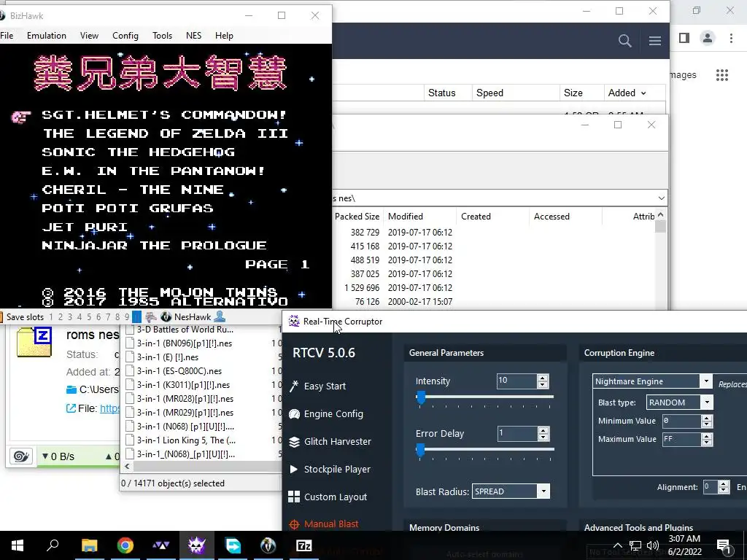Viewport: 747px width, 560px height.
Task: Open the Windows Start menu
Action: click(x=18, y=545)
